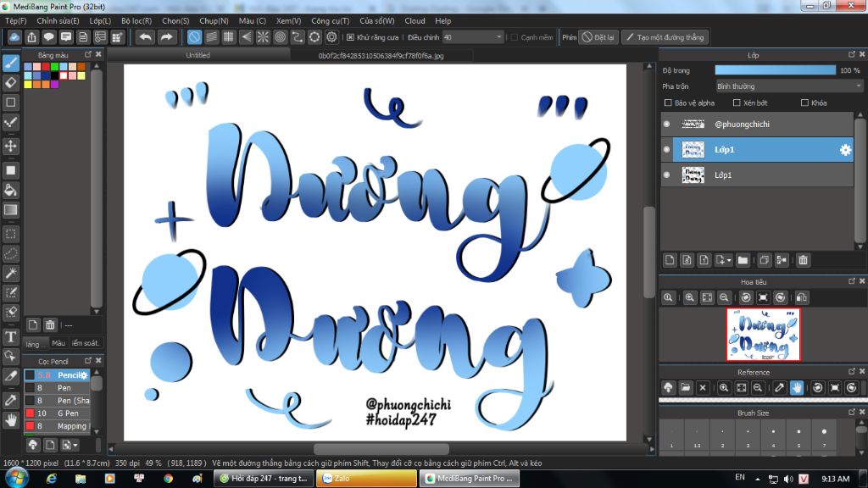Activate the rectangular Select tool
This screenshot has width=868, height=488.
[11, 234]
